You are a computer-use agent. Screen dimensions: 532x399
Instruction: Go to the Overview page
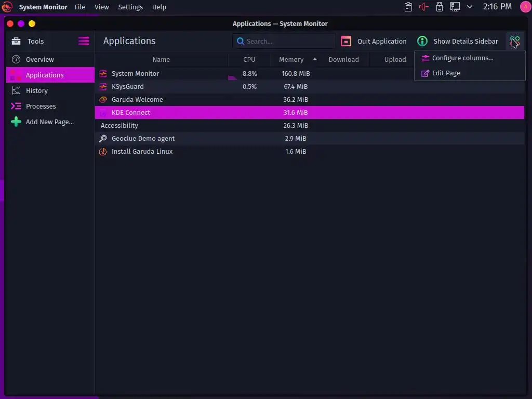pyautogui.click(x=50, y=59)
